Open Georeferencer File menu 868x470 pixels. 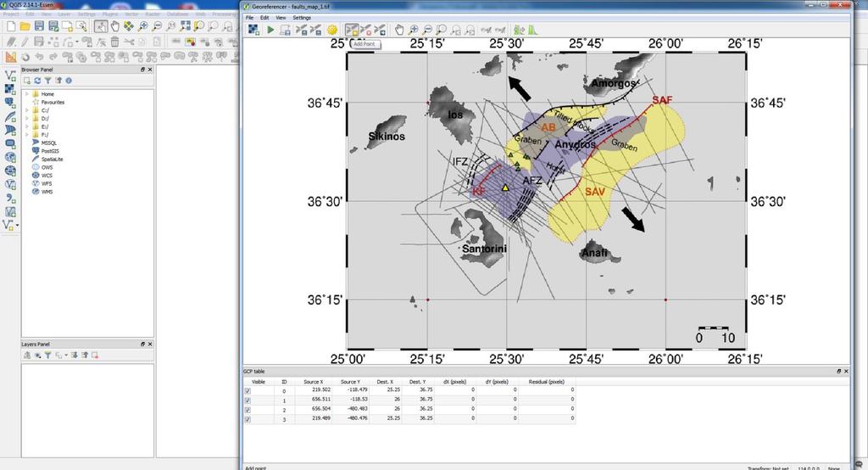pos(250,18)
